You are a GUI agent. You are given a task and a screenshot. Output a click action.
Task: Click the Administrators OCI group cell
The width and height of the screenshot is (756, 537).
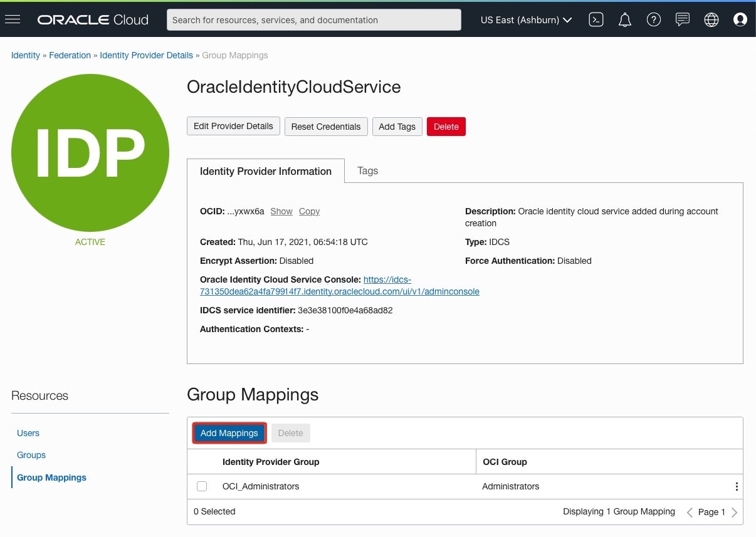click(511, 486)
